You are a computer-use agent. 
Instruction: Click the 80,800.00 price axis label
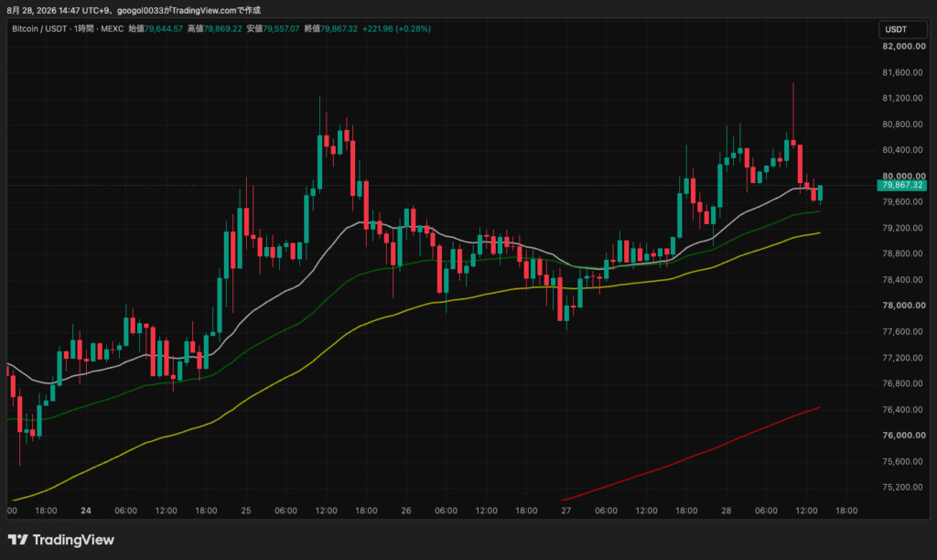(x=903, y=124)
